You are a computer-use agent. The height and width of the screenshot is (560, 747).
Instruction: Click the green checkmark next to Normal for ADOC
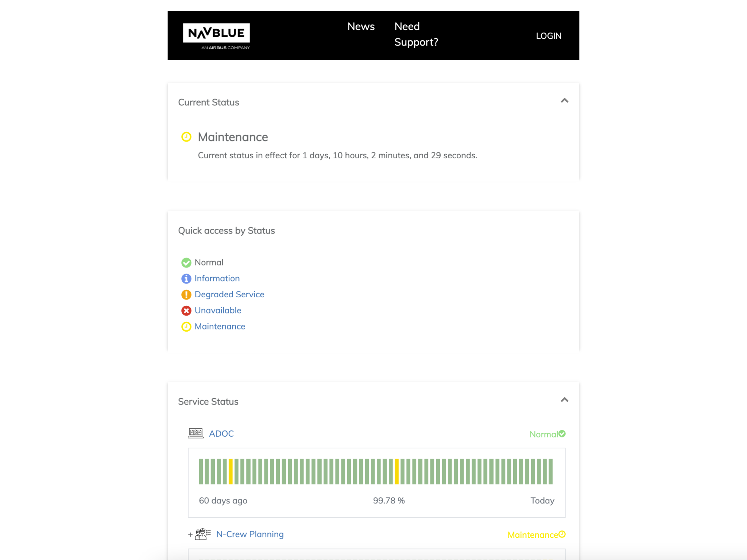coord(562,434)
